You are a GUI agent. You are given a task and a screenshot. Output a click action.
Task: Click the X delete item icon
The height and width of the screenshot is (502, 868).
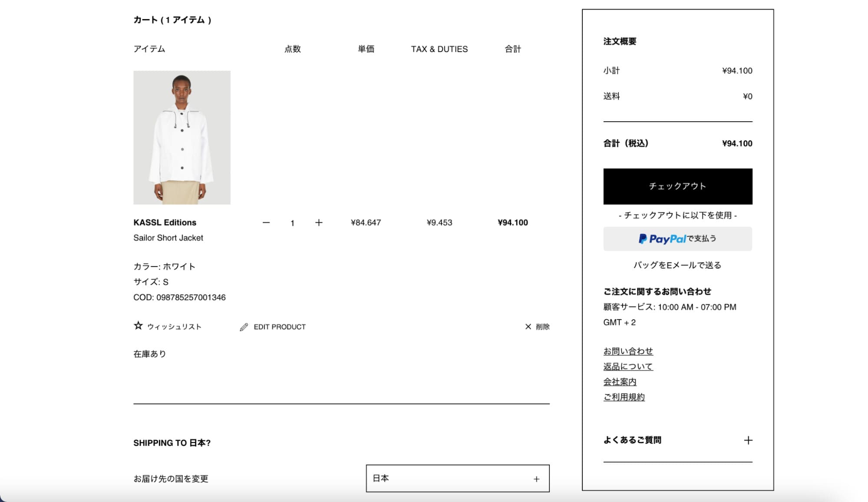[528, 327]
